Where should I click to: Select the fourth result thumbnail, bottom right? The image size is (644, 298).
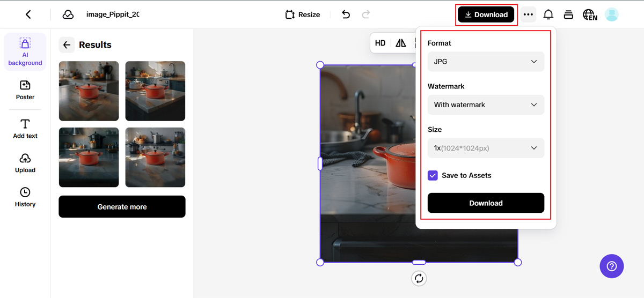click(x=155, y=157)
